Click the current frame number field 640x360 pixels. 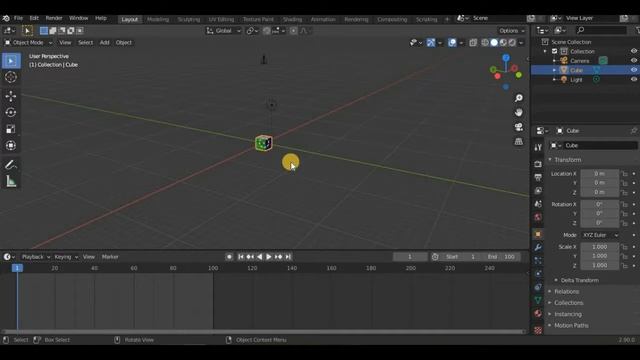pos(410,257)
